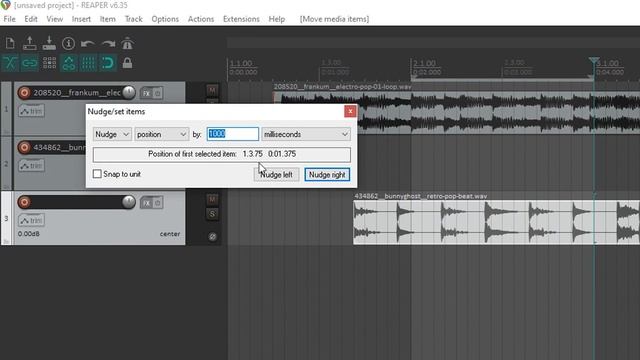Select the retro-pop-beat.wav media item
Viewport: 640px width, 360px height.
[496, 222]
